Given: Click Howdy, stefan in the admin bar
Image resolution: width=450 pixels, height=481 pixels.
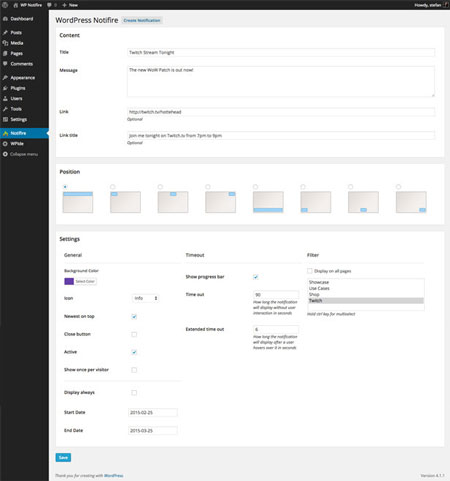Looking at the screenshot, I should [x=428, y=5].
